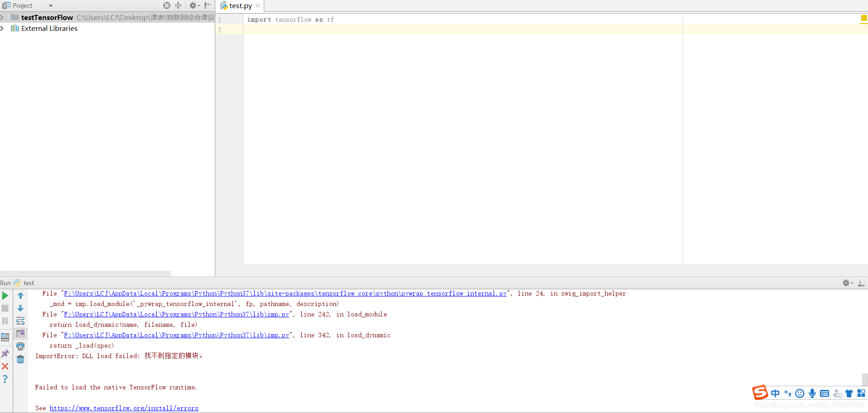Screen dimensions: 868x413
Task: Click the Stop process square icon
Action: pos(5,308)
